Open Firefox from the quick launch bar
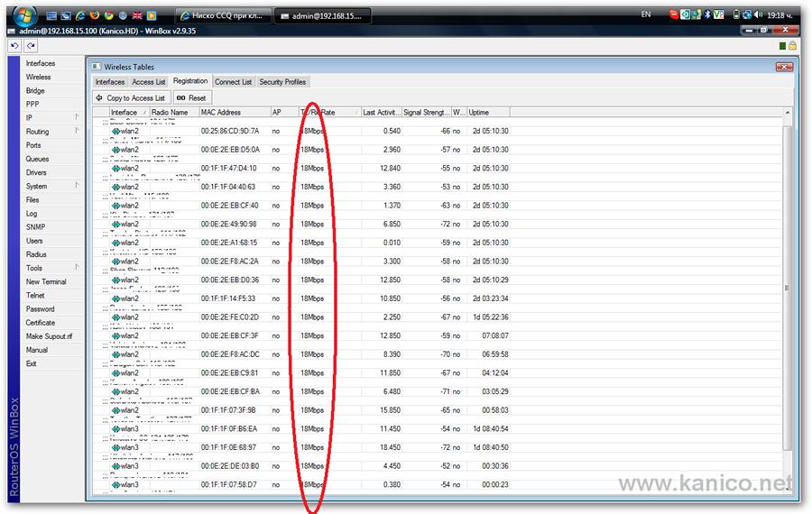 point(95,15)
